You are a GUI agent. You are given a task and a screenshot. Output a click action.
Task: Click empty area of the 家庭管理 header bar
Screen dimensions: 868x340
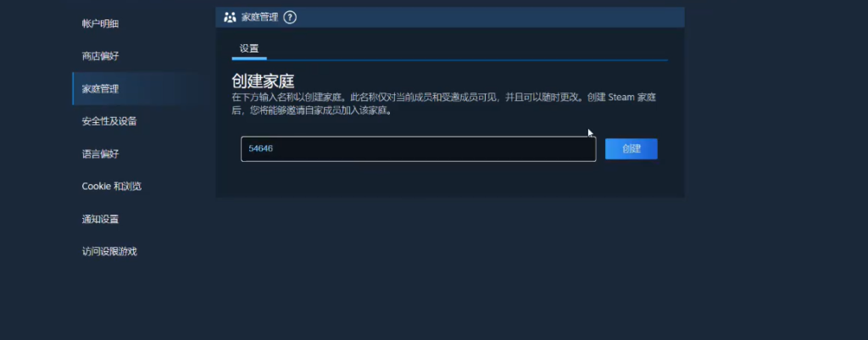pyautogui.click(x=487, y=17)
